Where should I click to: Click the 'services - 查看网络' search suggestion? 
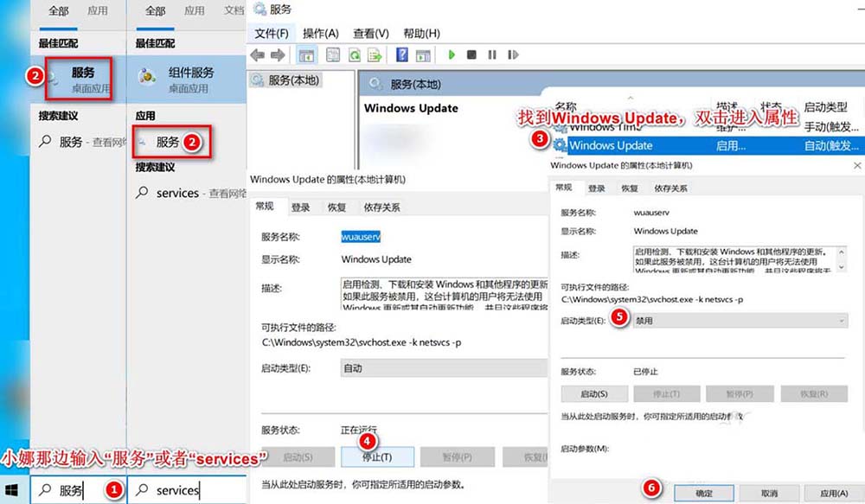coord(191,193)
